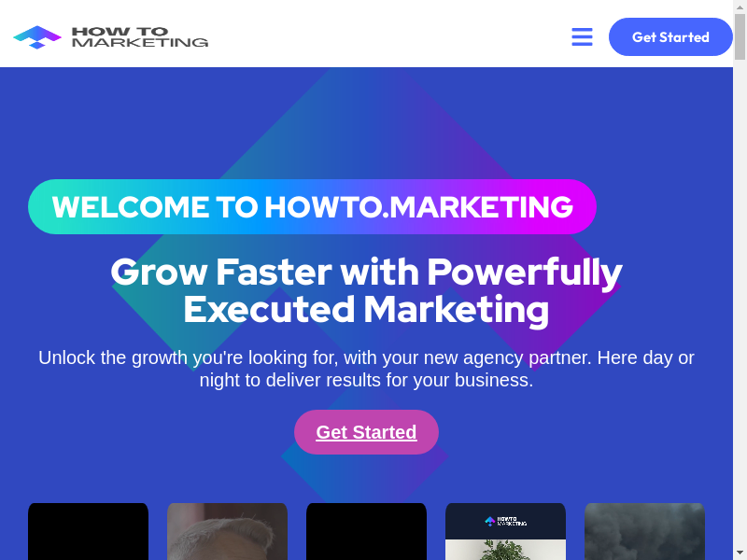
Task: Click the white header bar empty area
Action: click(381, 34)
